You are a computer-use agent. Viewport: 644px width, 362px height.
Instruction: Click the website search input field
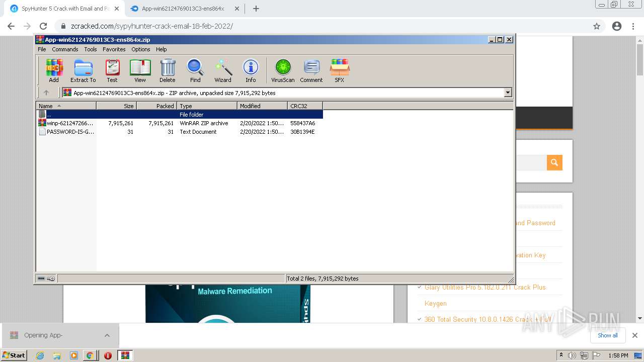coord(531,162)
